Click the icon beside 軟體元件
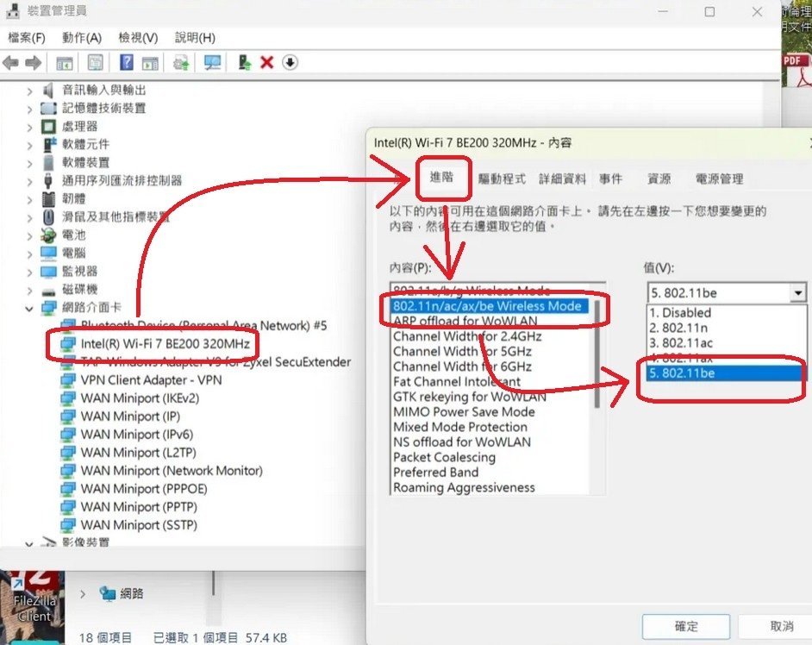Image resolution: width=812 pixels, height=645 pixels. pos(49,145)
